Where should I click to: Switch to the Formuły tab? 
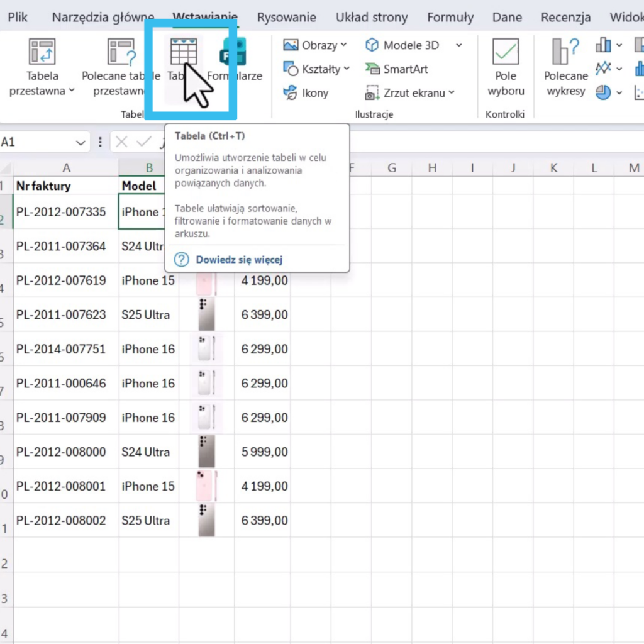pyautogui.click(x=450, y=18)
